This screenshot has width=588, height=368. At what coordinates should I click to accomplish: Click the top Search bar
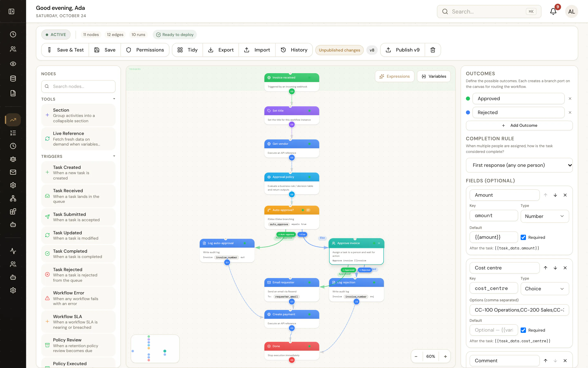click(489, 11)
